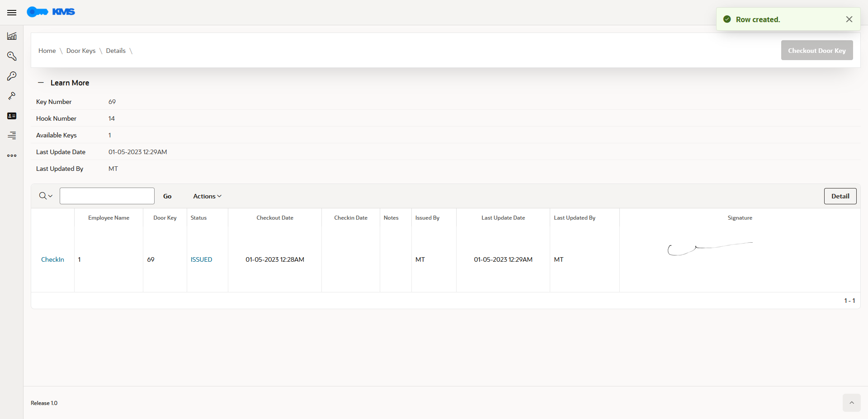The image size is (868, 419).
Task: Open the three-dots more sidebar icon
Action: [x=12, y=155]
